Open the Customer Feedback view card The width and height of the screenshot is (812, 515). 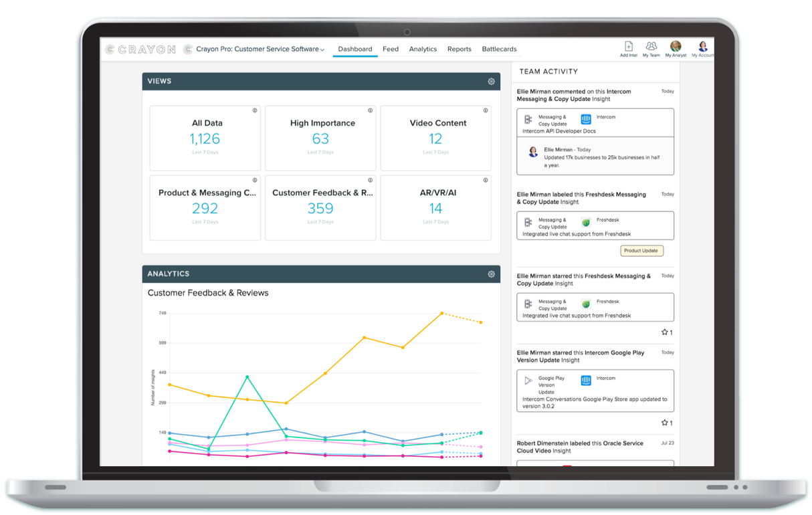(320, 207)
